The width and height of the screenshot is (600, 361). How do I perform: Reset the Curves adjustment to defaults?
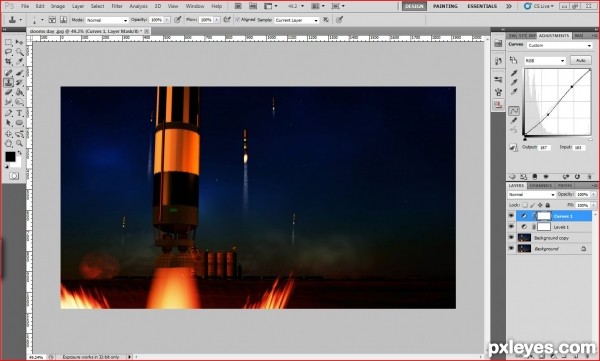577,176
